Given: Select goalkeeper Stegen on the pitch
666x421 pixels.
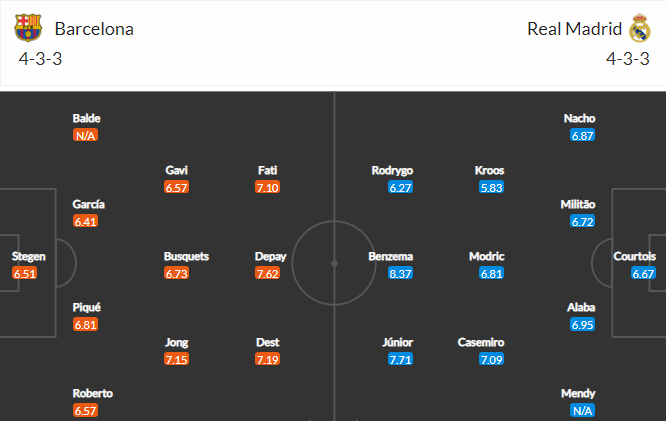Looking at the screenshot, I should click(28, 256).
